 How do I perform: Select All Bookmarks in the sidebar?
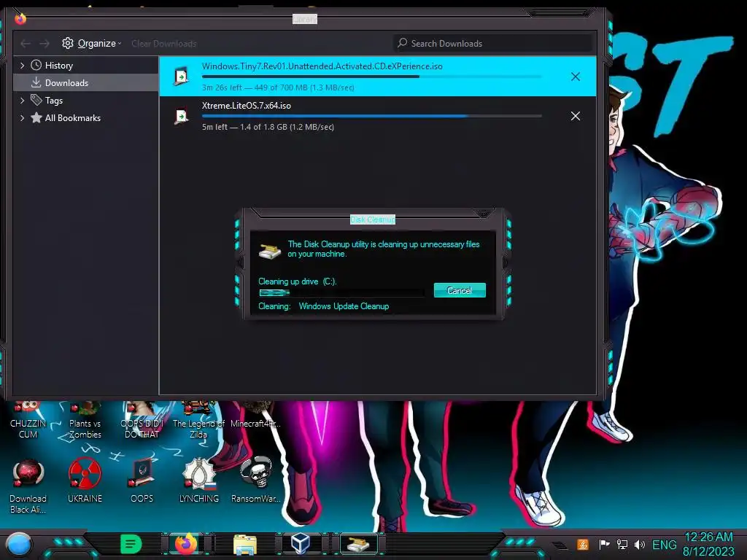click(x=72, y=118)
